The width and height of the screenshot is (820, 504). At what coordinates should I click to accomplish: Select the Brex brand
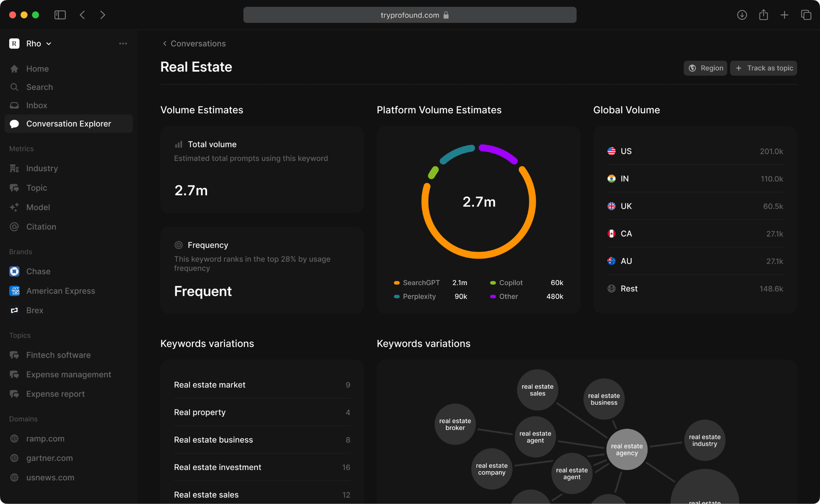[x=35, y=310]
